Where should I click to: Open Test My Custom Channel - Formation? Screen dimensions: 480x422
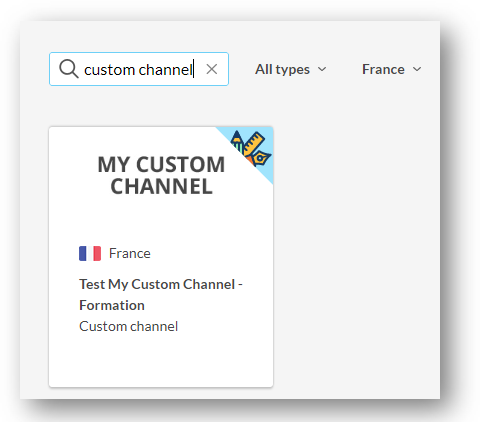click(161, 295)
